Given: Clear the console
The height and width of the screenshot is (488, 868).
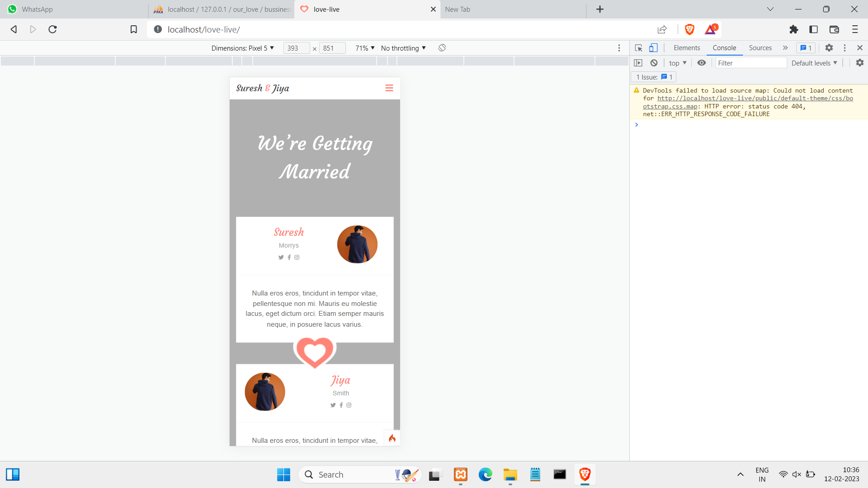Looking at the screenshot, I should [654, 63].
